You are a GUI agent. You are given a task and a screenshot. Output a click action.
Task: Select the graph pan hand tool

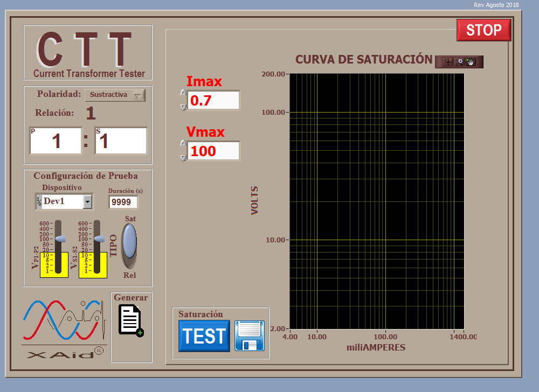pyautogui.click(x=471, y=62)
